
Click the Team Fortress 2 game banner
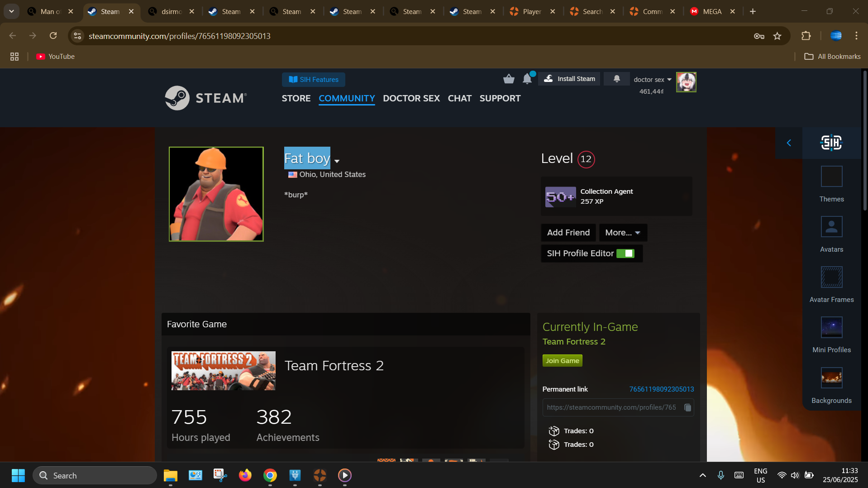[224, 371]
